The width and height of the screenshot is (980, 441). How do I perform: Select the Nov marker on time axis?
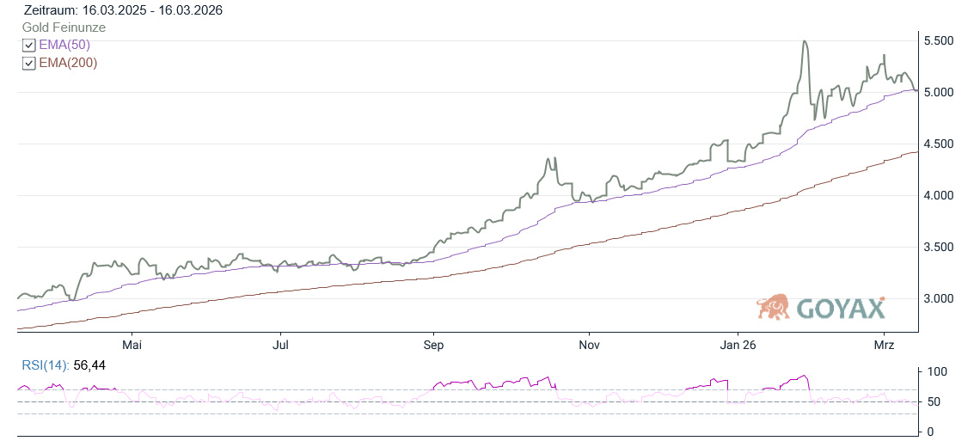pyautogui.click(x=588, y=345)
